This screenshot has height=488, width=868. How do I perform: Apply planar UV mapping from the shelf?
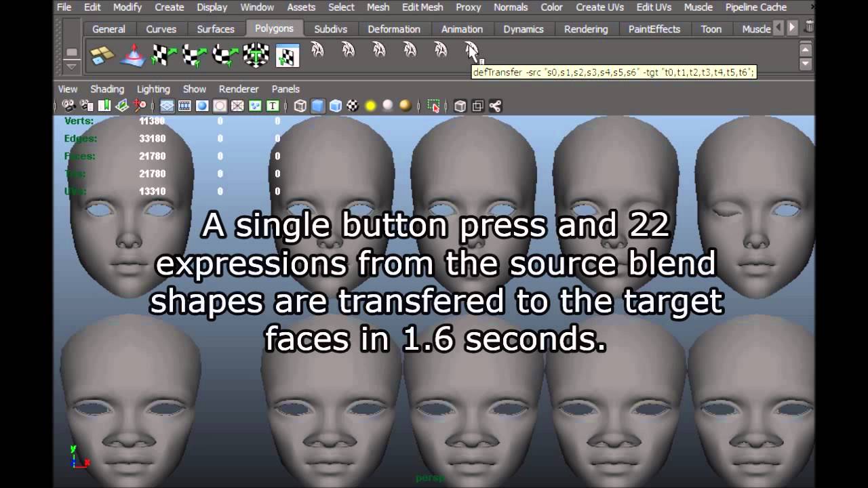[163, 55]
